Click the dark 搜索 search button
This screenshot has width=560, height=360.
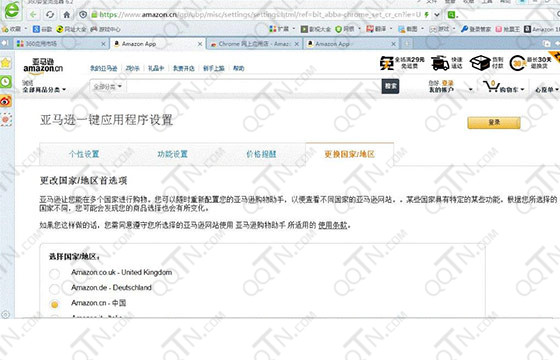point(390,86)
